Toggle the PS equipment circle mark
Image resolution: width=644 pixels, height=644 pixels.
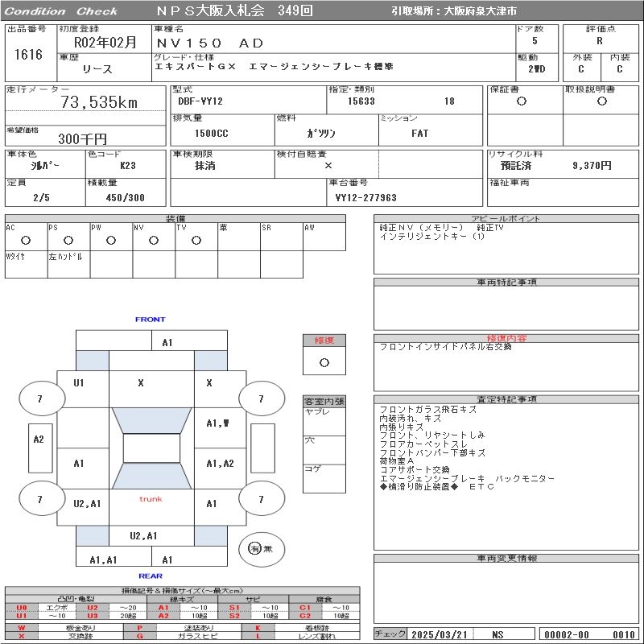pos(68,240)
